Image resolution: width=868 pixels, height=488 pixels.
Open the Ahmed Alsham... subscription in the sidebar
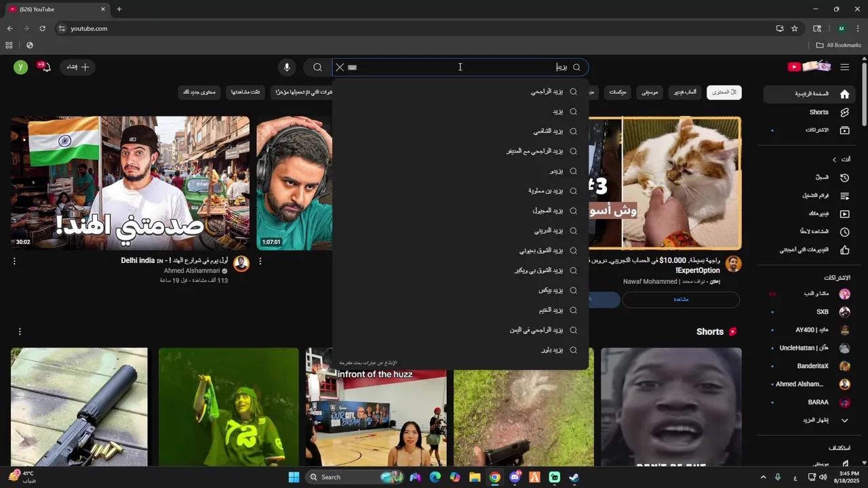point(808,384)
